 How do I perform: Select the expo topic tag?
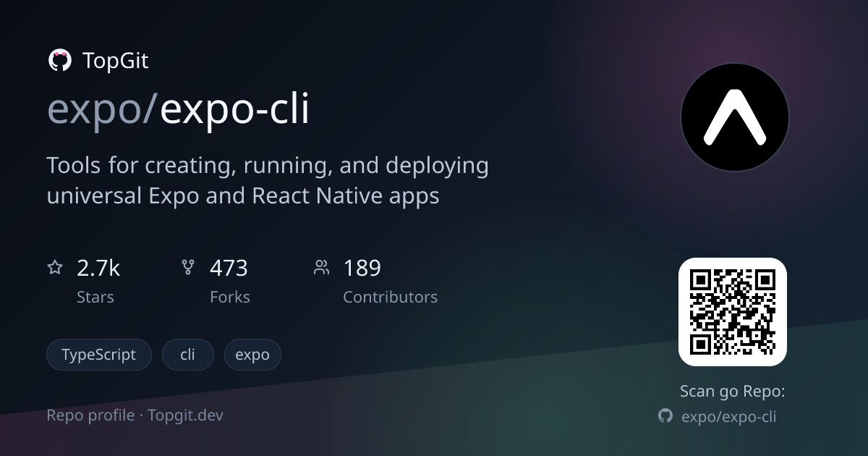pos(252,355)
